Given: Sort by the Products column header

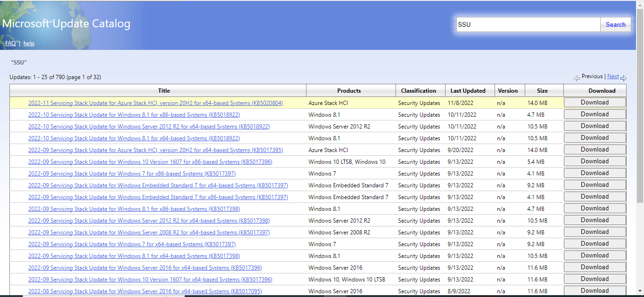Looking at the screenshot, I should (349, 91).
